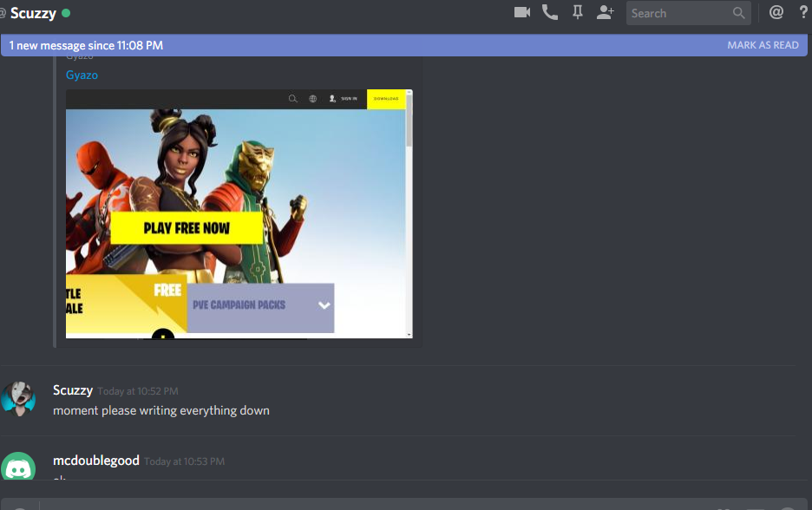812x510 pixels.
Task: Click MARK AS READ
Action: coord(763,45)
